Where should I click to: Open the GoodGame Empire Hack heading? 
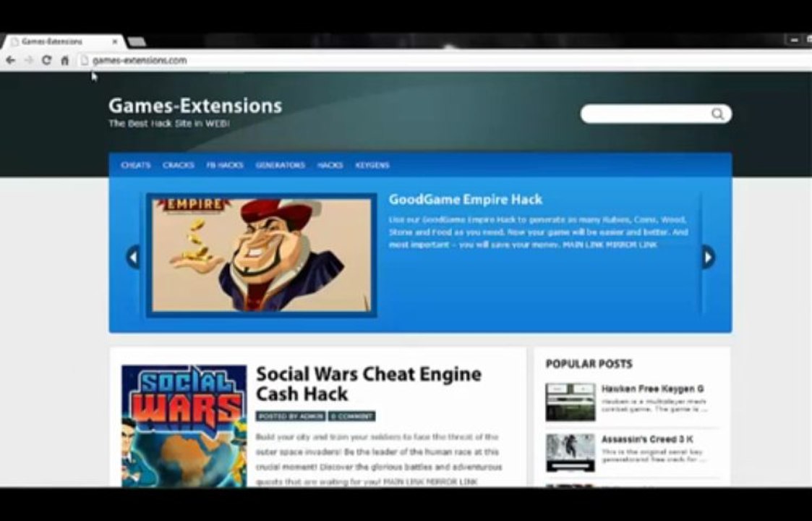click(466, 200)
